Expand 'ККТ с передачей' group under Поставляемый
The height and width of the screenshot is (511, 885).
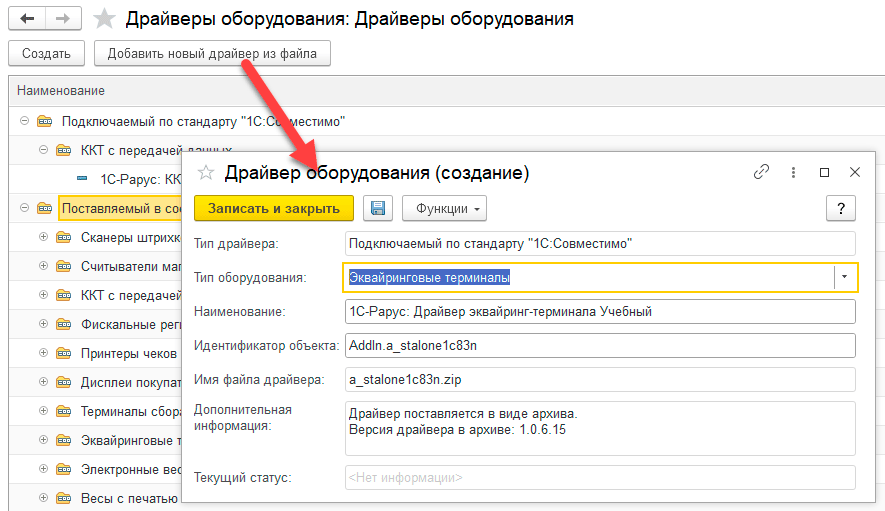coord(43,295)
